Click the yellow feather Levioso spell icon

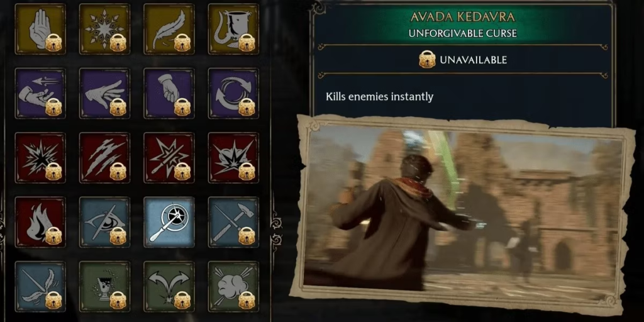coord(169,29)
